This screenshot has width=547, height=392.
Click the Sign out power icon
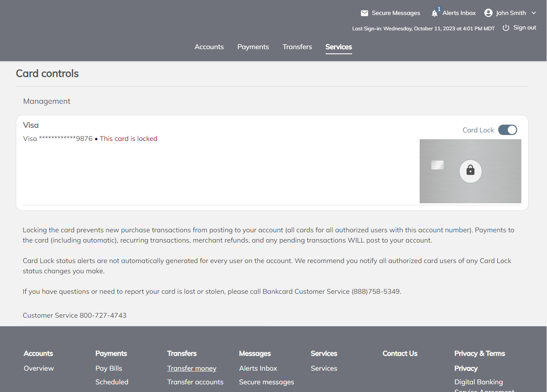coord(506,28)
